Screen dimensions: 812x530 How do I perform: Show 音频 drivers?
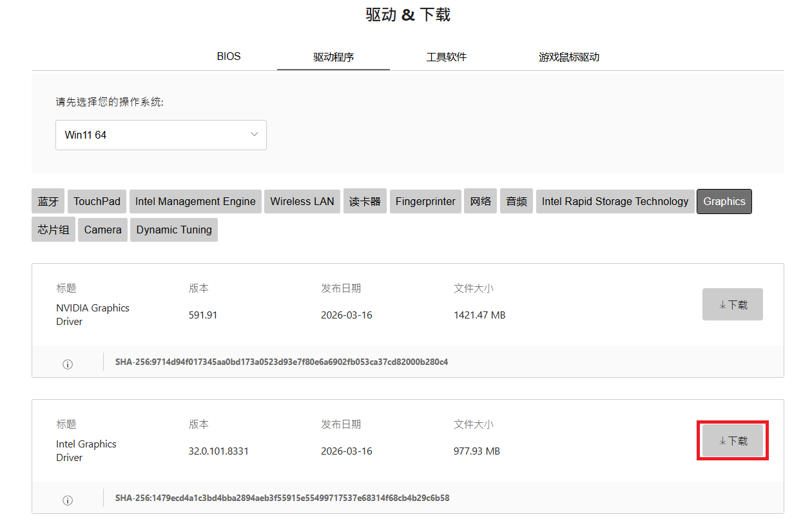pyautogui.click(x=516, y=201)
